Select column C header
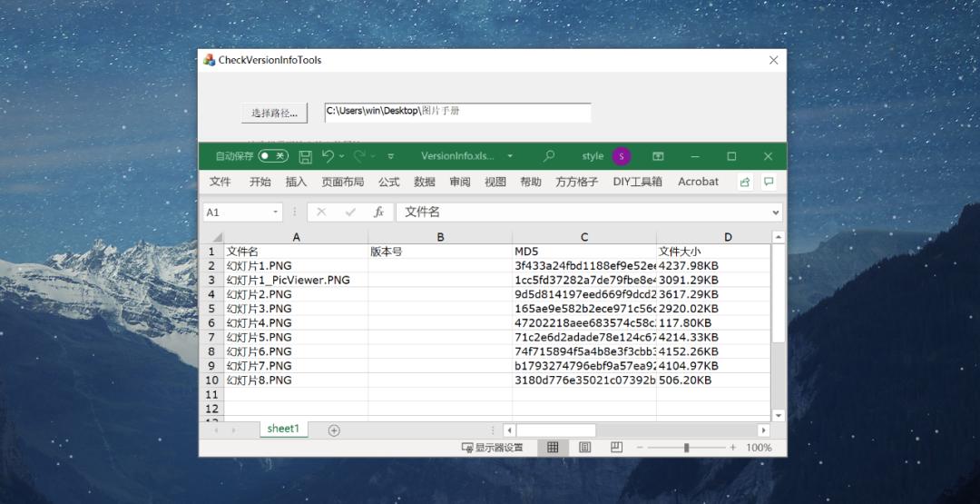Image resolution: width=980 pixels, height=504 pixels. [584, 238]
